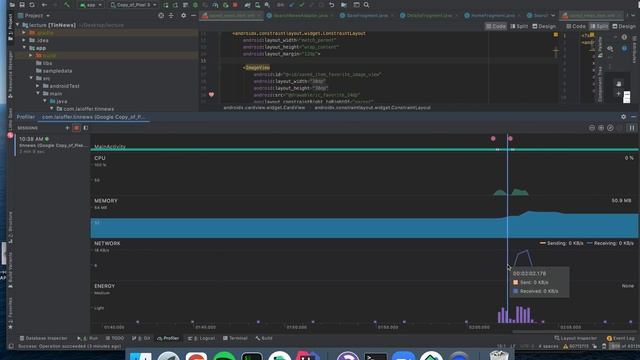This screenshot has height=360, width=640.
Task: Open the Logcat tool window
Action: (202, 338)
